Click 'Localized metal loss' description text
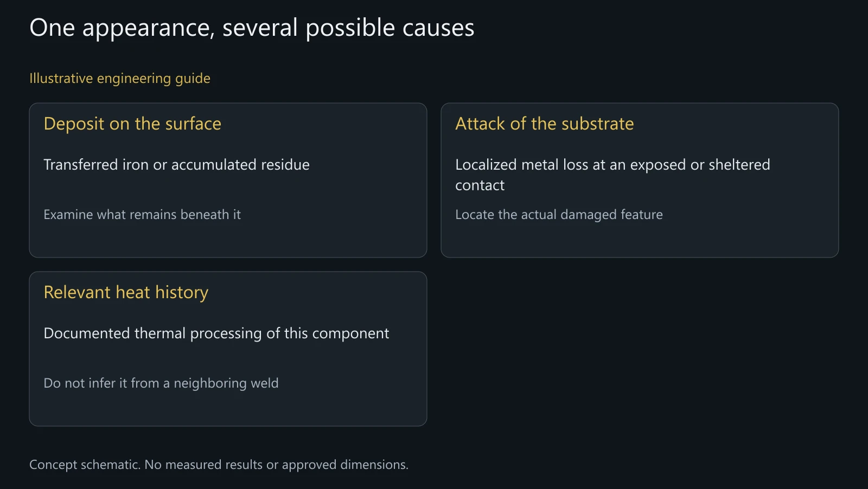This screenshot has width=868, height=489. point(612,175)
